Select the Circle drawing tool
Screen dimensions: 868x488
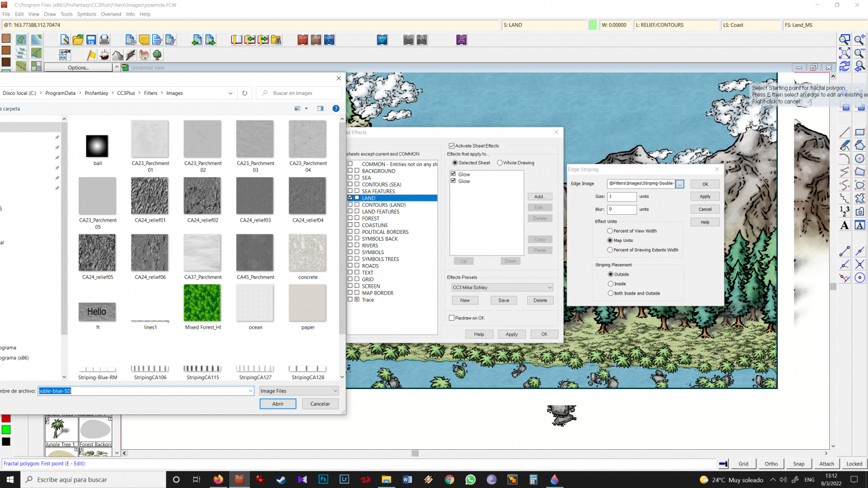point(860,159)
